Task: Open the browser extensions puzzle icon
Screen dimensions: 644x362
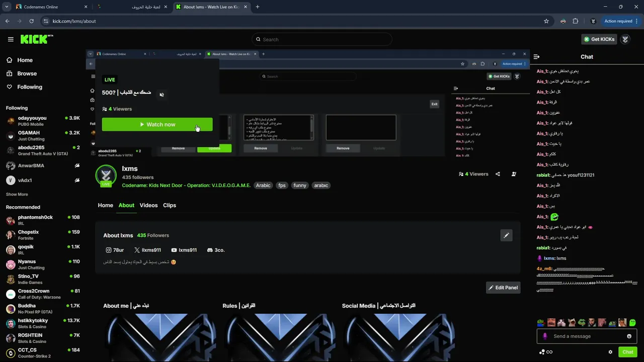Action: click(576, 21)
